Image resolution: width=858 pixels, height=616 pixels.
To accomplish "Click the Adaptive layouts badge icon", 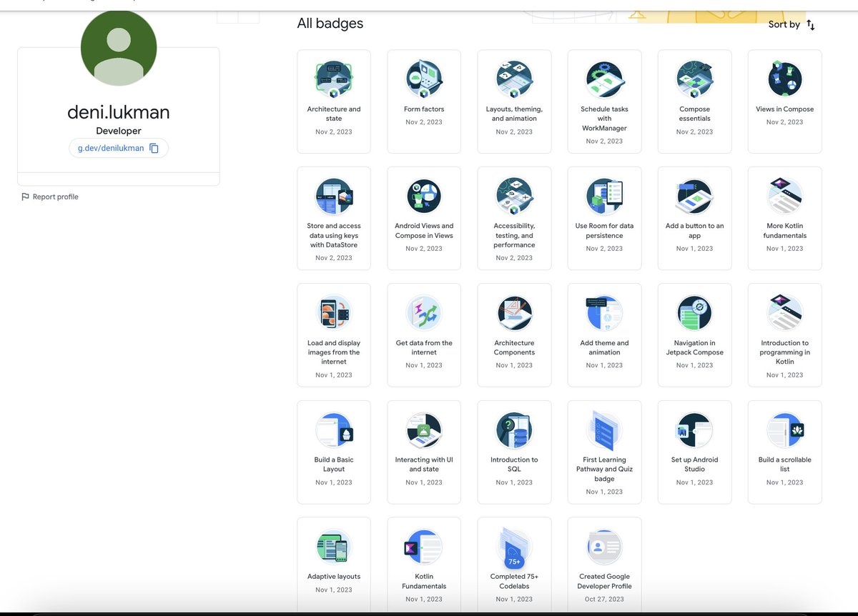I will click(x=334, y=547).
